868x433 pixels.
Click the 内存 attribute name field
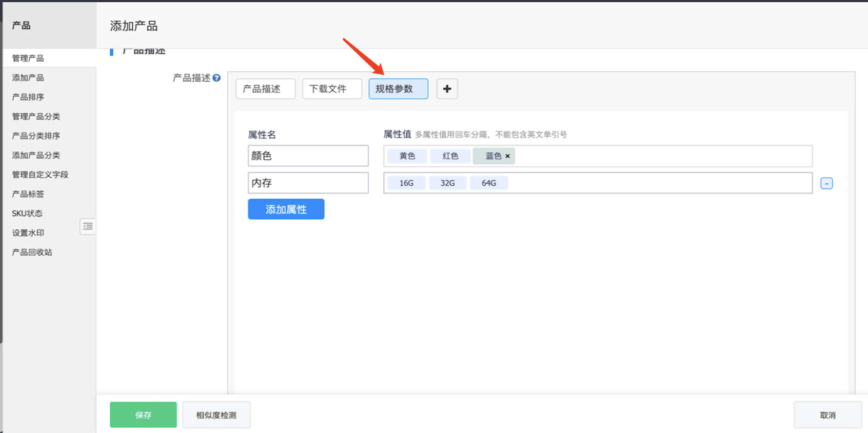(x=308, y=183)
